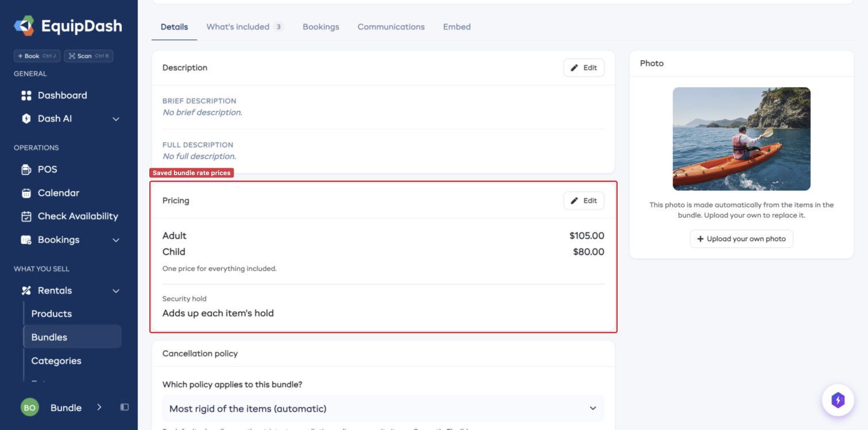Collapse the Rentals section chevron
Image resolution: width=868 pixels, height=430 pixels.
[x=116, y=290]
